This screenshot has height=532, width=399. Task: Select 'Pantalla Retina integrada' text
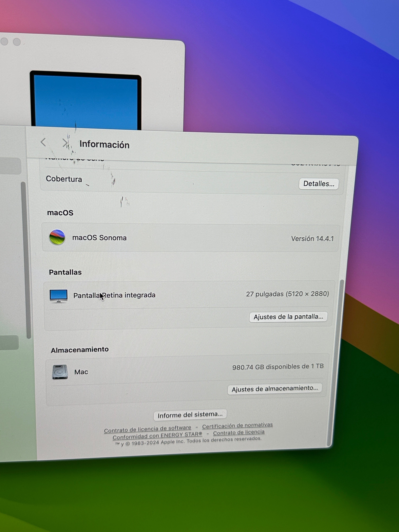114,295
